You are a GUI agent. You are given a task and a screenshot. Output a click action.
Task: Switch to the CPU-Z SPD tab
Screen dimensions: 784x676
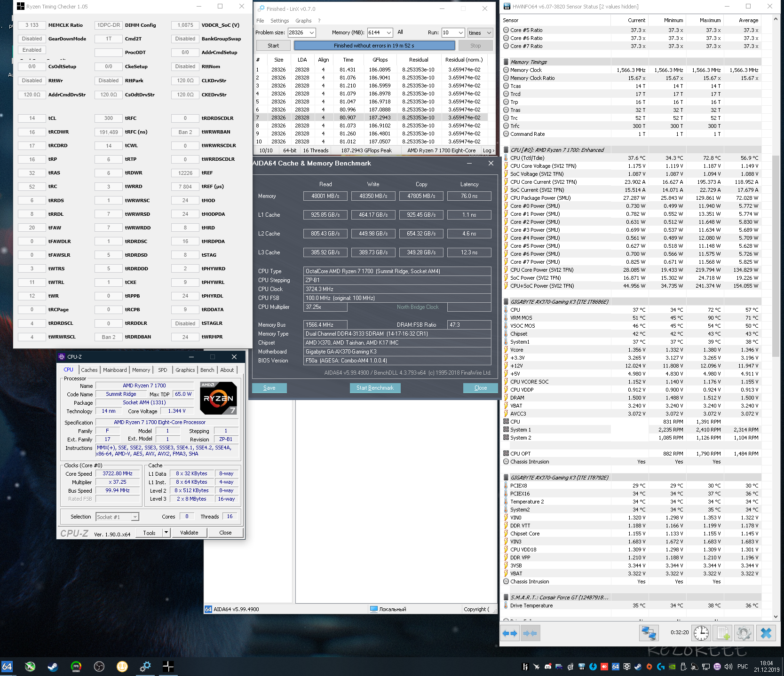162,370
